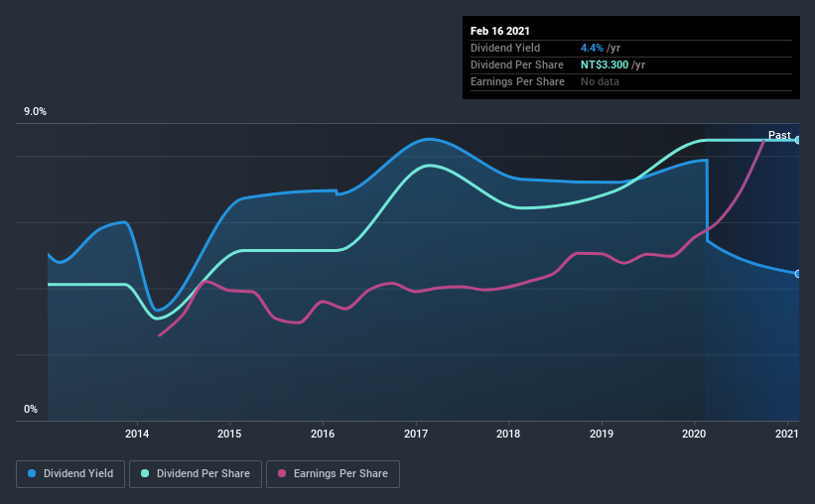
Task: Select the Dividend Per Share endpoint marker
Action: pos(797,140)
